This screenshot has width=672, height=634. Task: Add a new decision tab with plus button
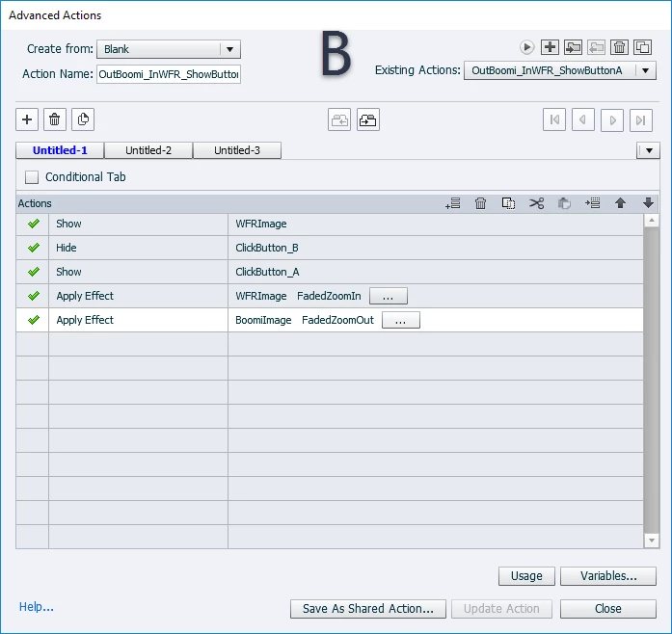(x=27, y=119)
